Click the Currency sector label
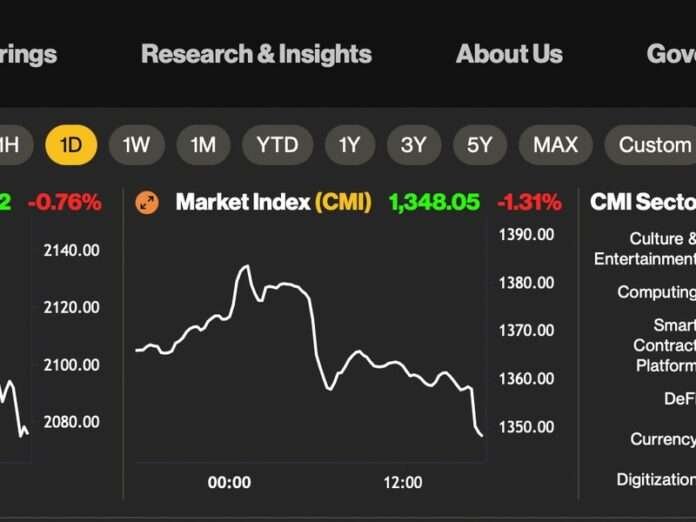696x522 pixels. (663, 439)
